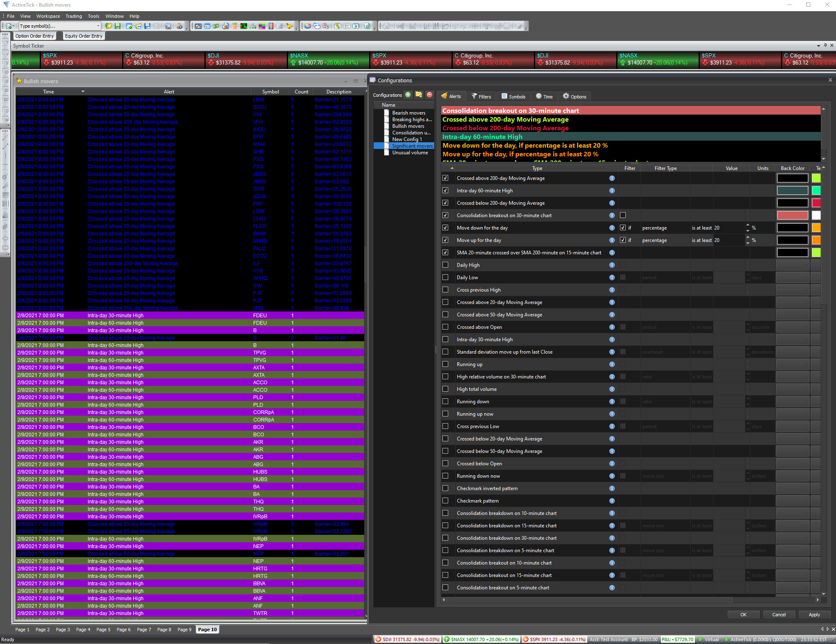
Task: Click the green save disk toolbar icon
Action: click(x=118, y=26)
